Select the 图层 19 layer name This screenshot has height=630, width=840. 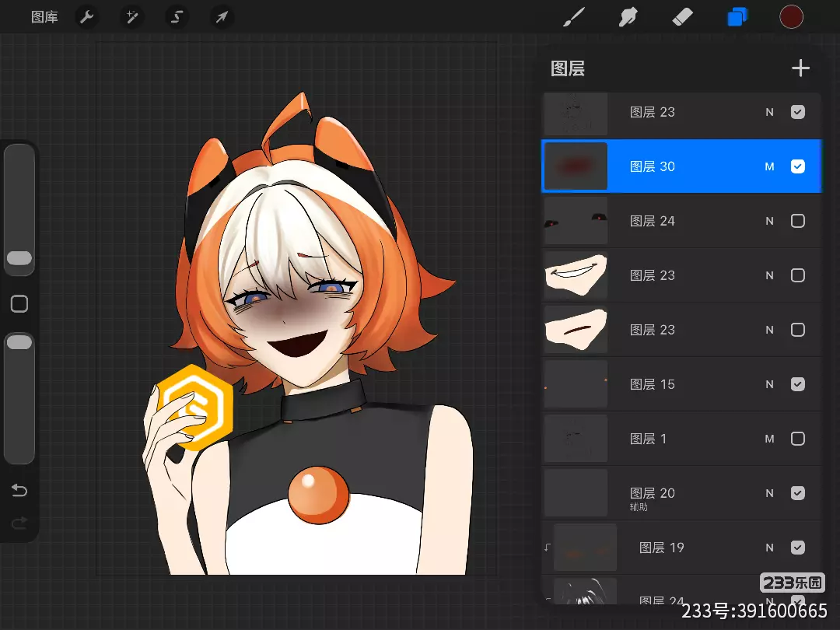pos(662,548)
